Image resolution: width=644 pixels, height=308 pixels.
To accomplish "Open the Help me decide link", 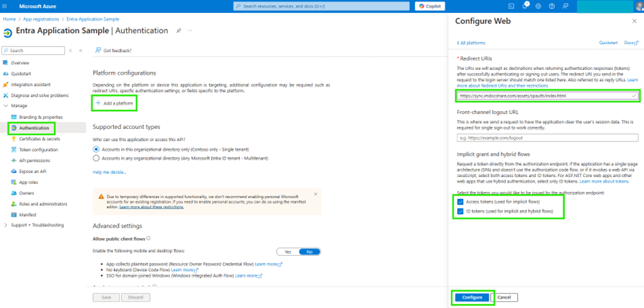I will point(109,172).
